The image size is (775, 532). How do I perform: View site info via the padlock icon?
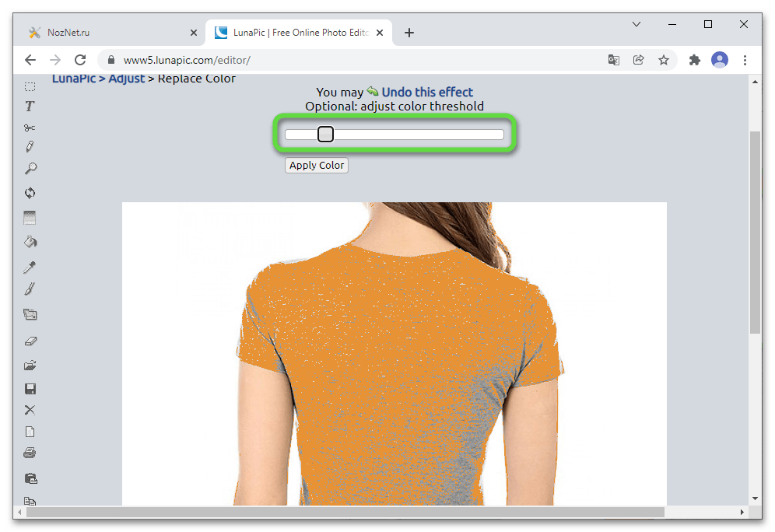tap(111, 60)
